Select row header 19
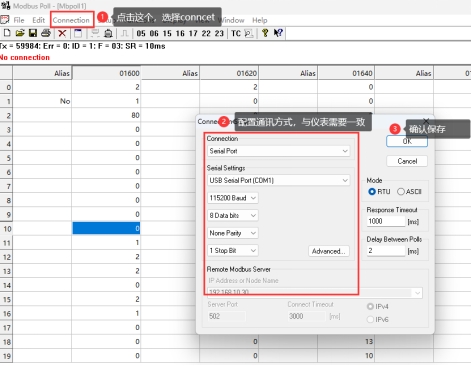 pos(6,356)
